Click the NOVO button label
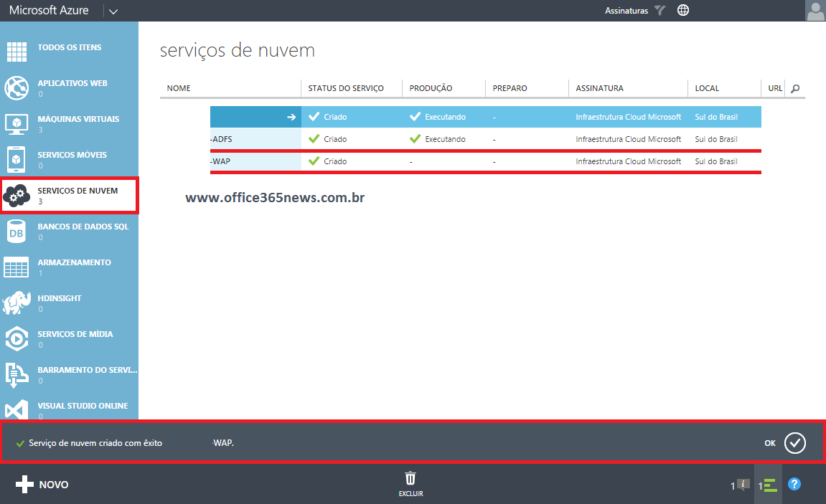Viewport: 826px width, 504px height. (54, 485)
